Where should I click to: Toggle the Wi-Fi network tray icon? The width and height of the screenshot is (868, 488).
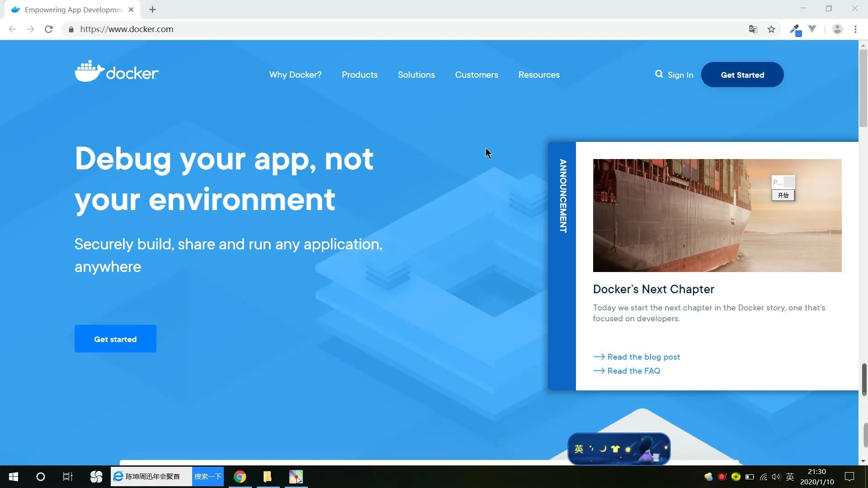pyautogui.click(x=763, y=476)
